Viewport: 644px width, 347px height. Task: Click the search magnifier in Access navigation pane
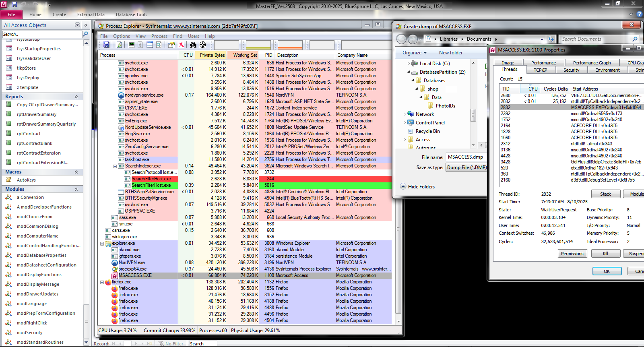[x=85, y=34]
